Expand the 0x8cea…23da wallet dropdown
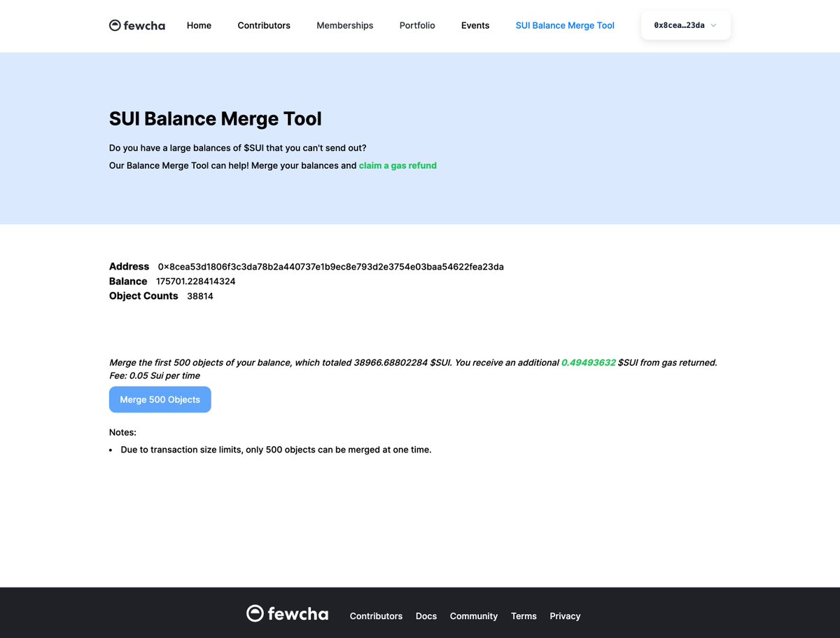The width and height of the screenshot is (840, 638). coord(686,25)
